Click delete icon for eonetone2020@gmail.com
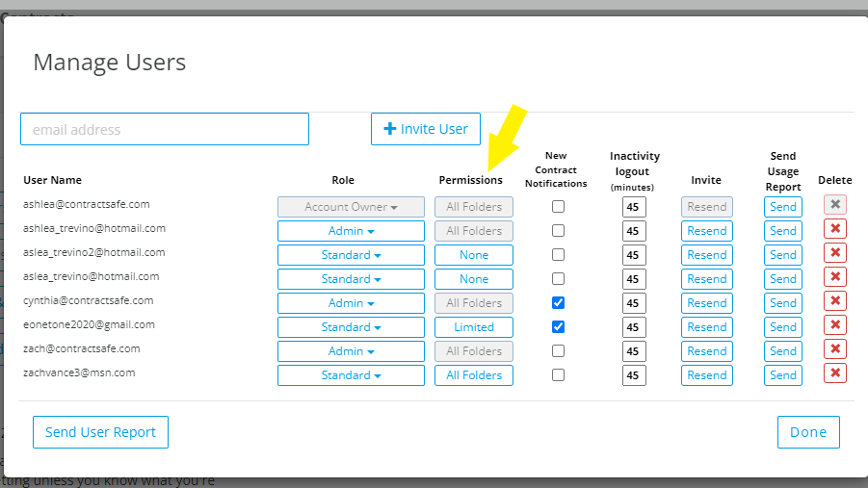The width and height of the screenshot is (868, 488). pyautogui.click(x=835, y=325)
